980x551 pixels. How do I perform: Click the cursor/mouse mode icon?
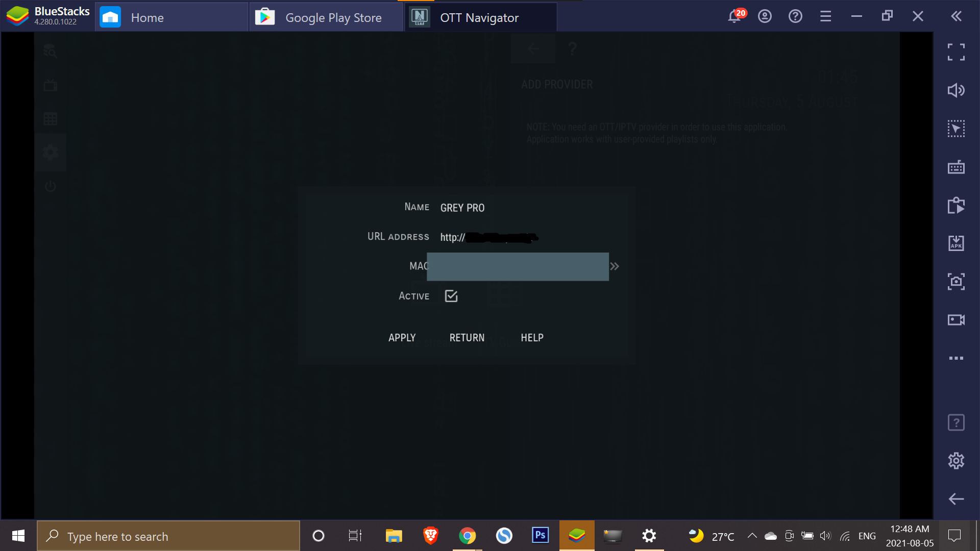[957, 128]
